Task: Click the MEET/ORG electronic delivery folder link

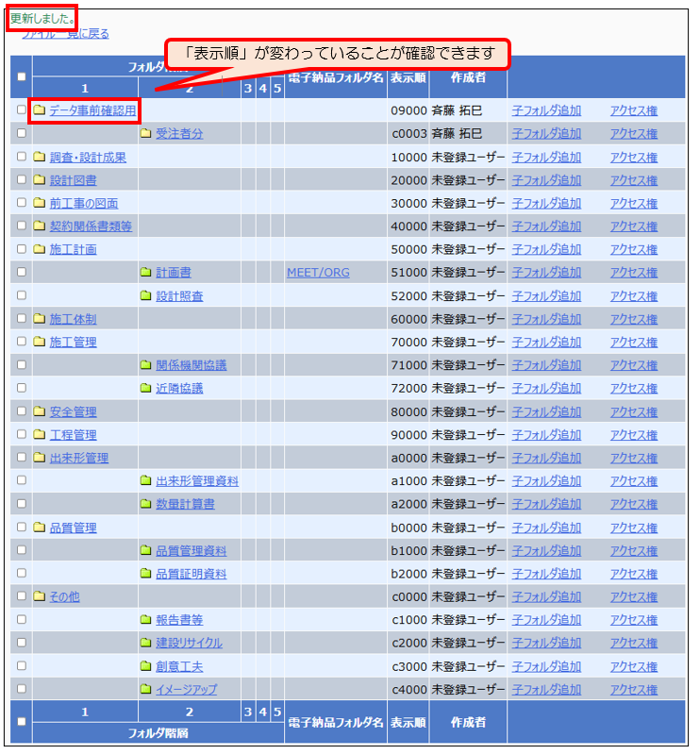Action: (x=318, y=273)
